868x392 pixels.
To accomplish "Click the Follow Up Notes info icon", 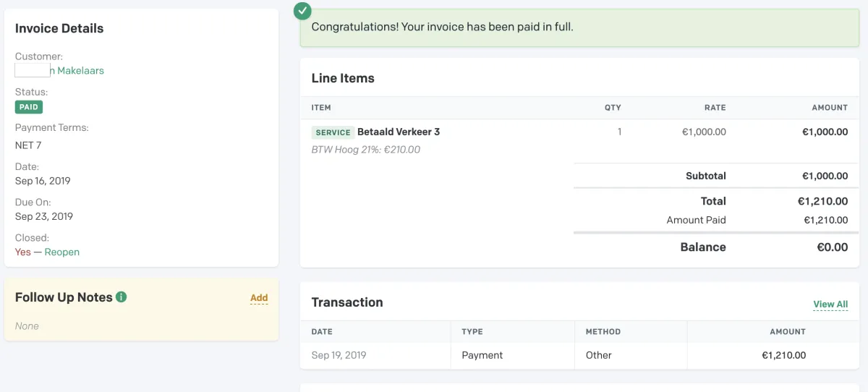I will [x=122, y=297].
